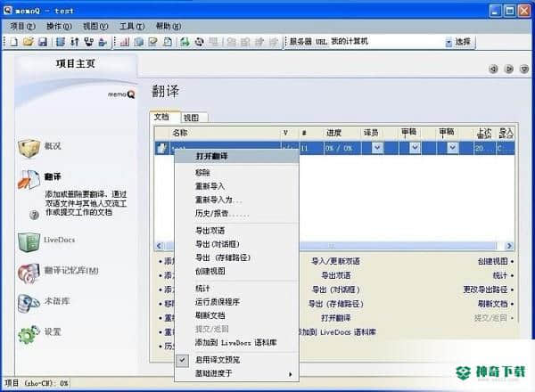Choose 刷新文档 in the context menu
The image size is (535, 392).
[x=237, y=315]
